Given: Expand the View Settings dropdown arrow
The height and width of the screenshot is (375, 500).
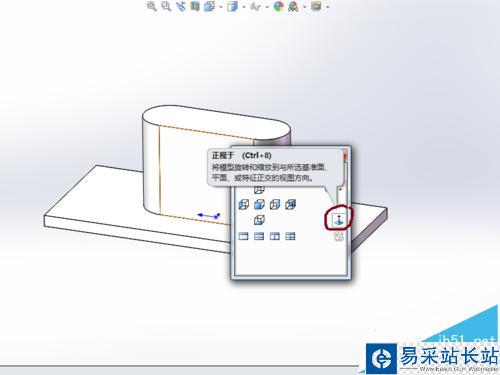Looking at the screenshot, I should coord(328,7).
